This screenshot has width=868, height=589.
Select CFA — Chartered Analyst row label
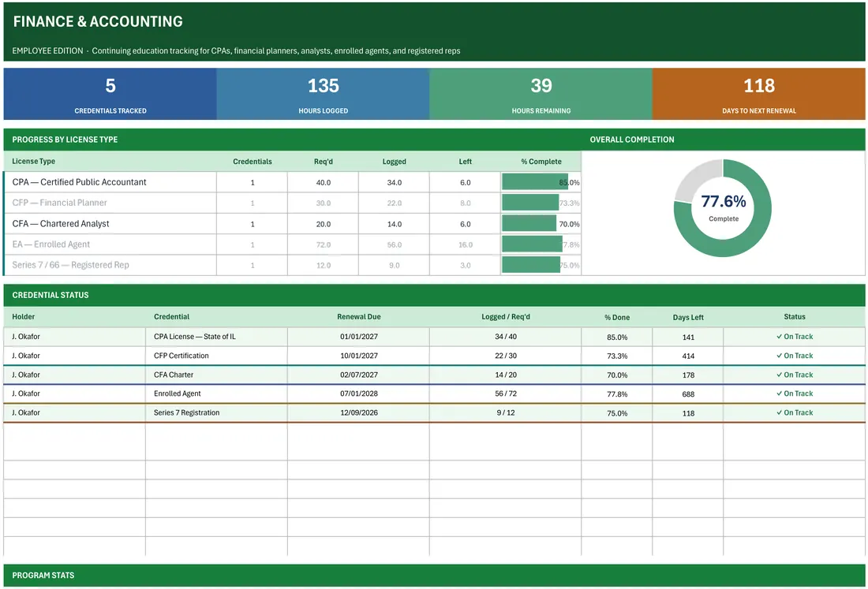click(61, 223)
